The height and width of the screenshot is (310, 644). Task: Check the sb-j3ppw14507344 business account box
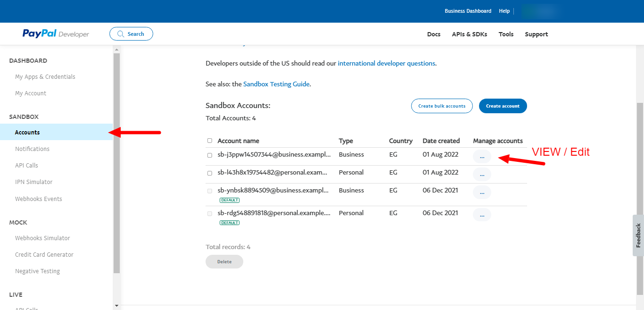pos(210,155)
